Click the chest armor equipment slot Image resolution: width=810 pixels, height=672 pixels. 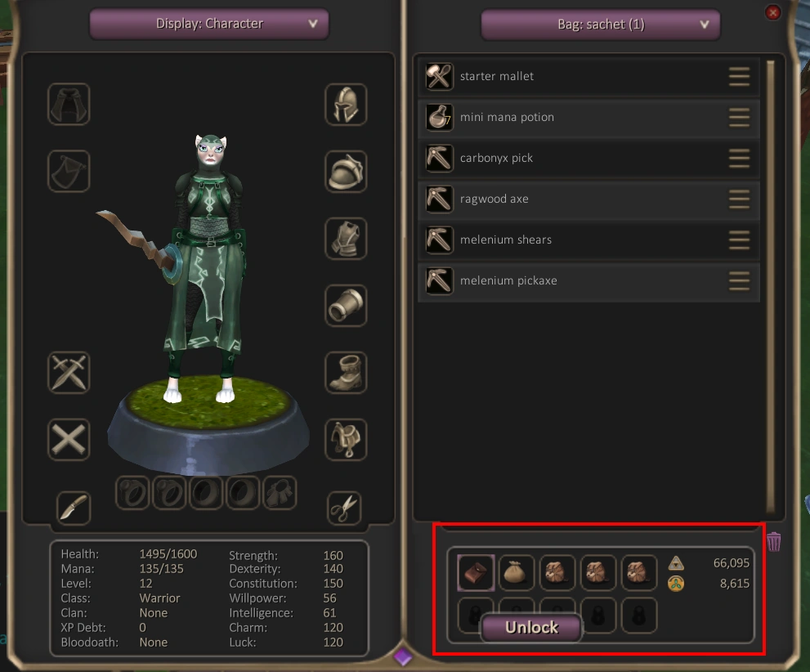(346, 239)
